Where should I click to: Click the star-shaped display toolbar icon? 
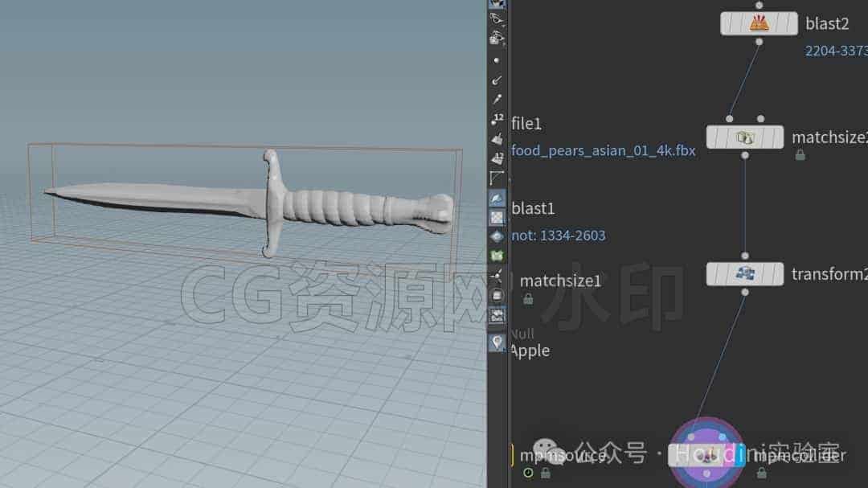497,275
